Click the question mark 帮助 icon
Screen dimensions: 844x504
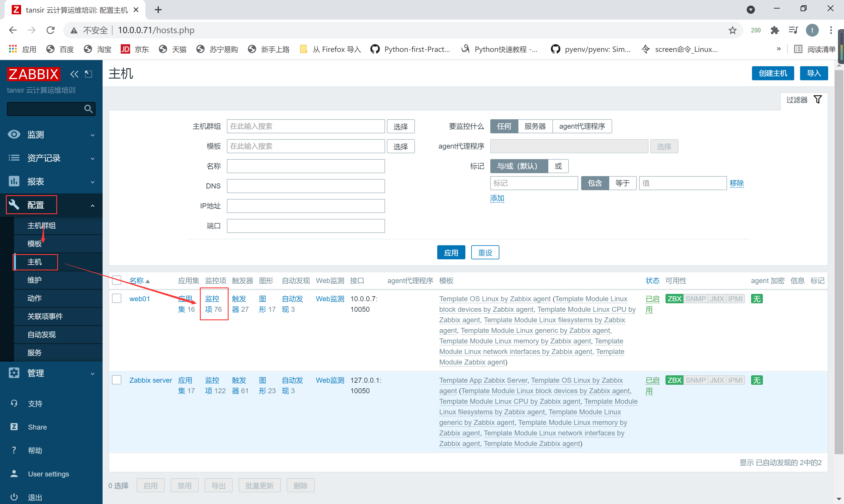click(x=14, y=450)
